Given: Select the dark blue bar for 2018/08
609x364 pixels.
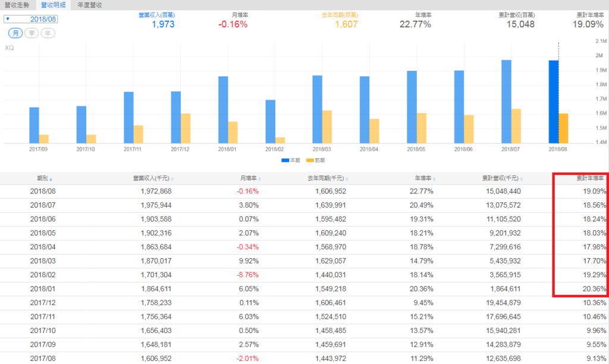Looking at the screenshot, I should (554, 102).
